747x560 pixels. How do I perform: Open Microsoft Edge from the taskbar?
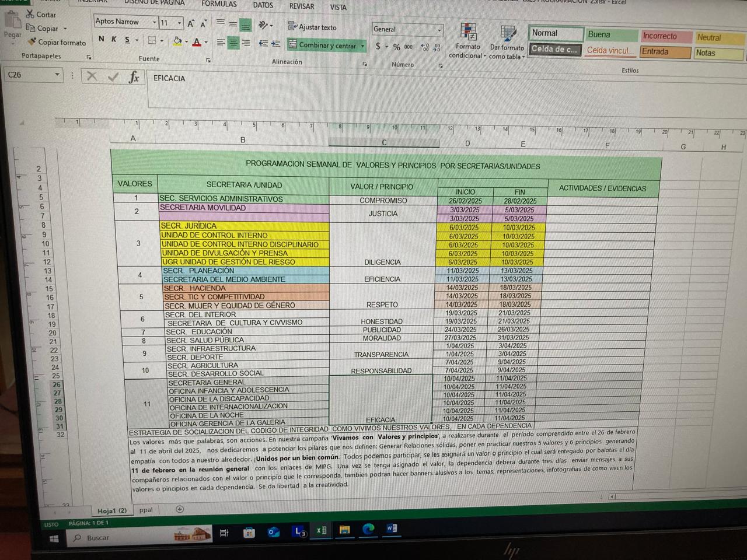click(x=368, y=529)
